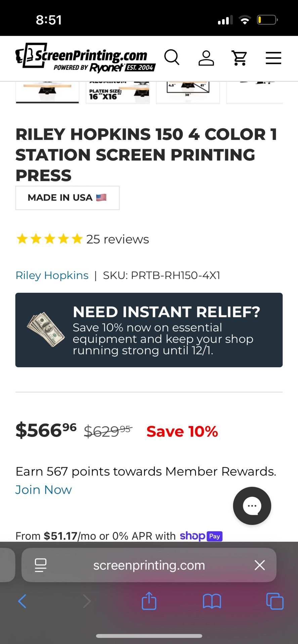Screen dimensions: 298x644
Task: Tap the Safari share icon
Action: tap(149, 601)
